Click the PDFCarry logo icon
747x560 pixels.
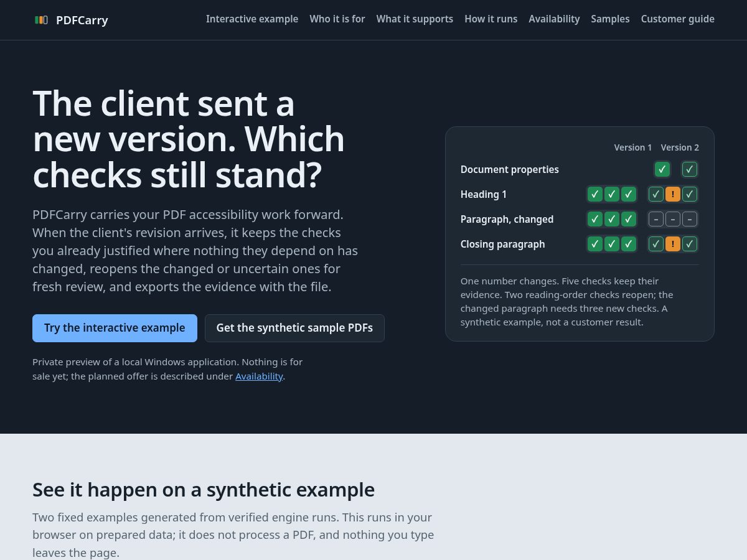coord(41,20)
